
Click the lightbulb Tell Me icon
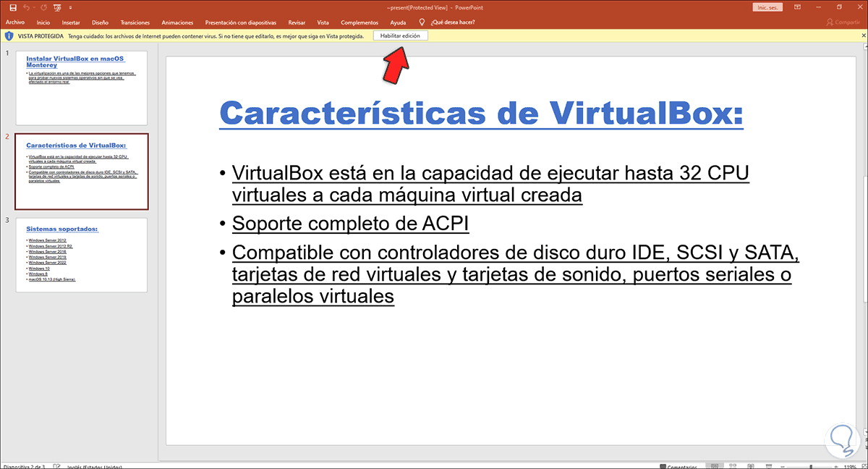422,22
